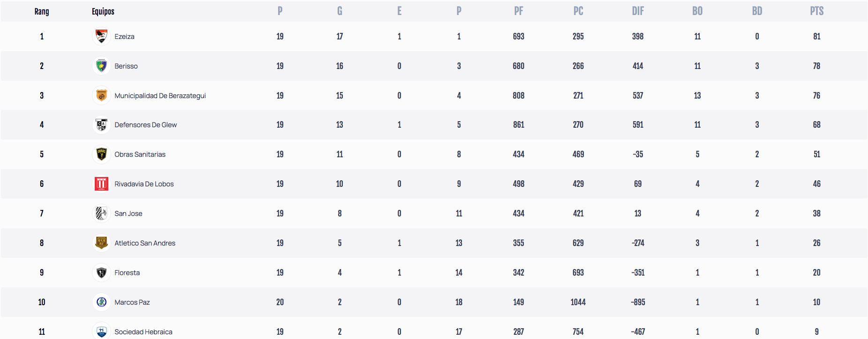Open the Sociedad Hebraica team link
This screenshot has height=339, width=868.
[143, 332]
